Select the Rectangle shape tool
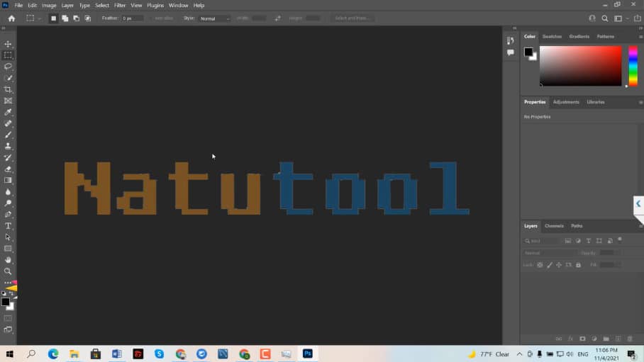 point(8,249)
